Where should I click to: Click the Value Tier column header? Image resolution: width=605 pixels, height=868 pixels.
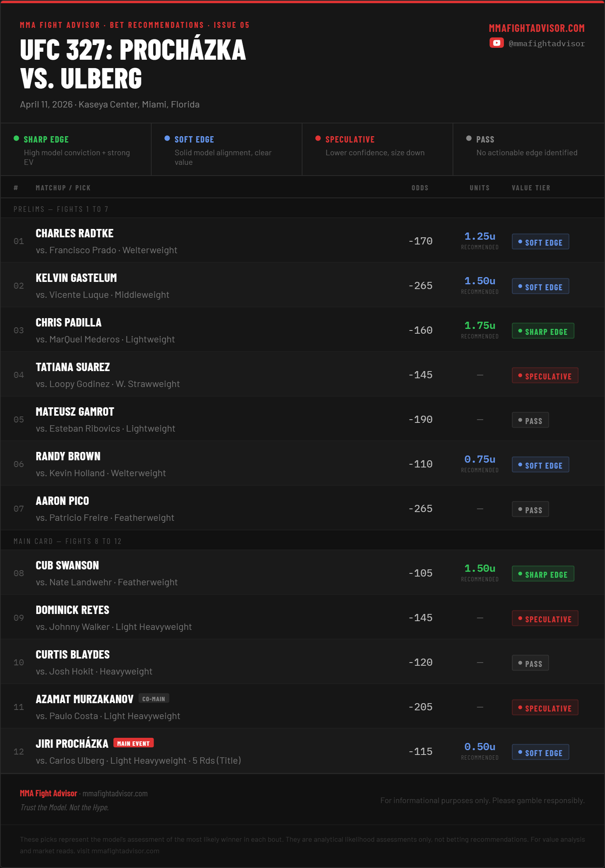coord(531,188)
